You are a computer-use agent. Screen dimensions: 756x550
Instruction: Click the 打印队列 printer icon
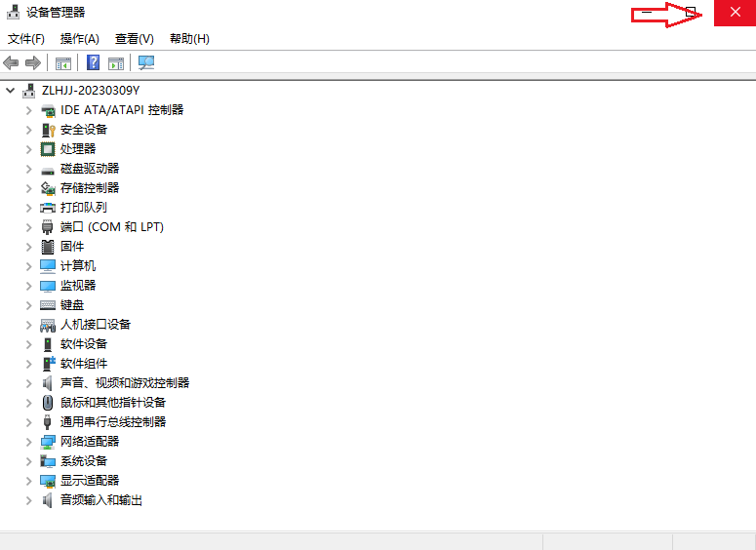coord(48,208)
